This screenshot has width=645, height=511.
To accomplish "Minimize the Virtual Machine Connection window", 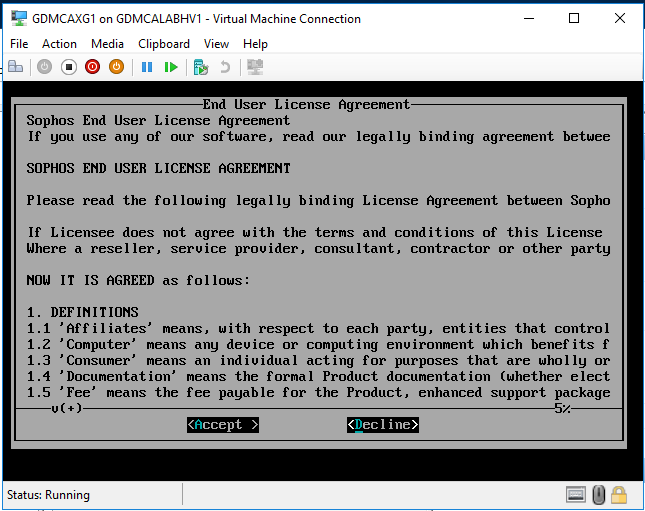I will point(529,18).
